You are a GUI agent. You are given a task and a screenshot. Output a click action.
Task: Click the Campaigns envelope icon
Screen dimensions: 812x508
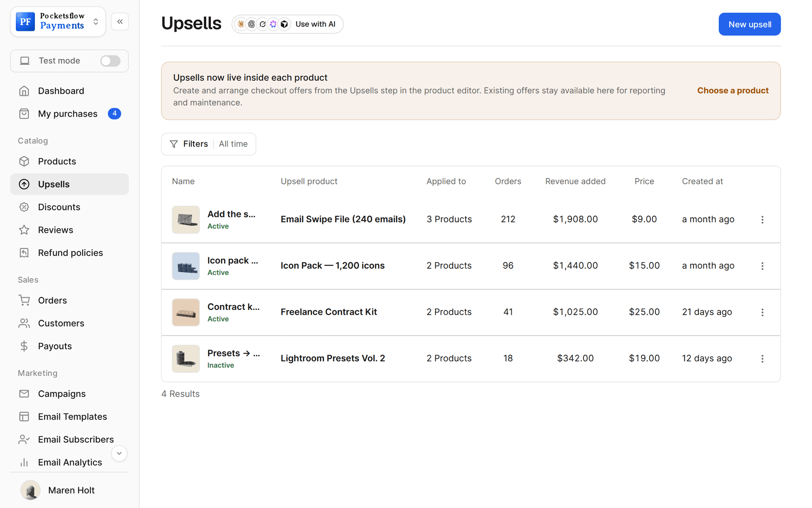pyautogui.click(x=24, y=394)
